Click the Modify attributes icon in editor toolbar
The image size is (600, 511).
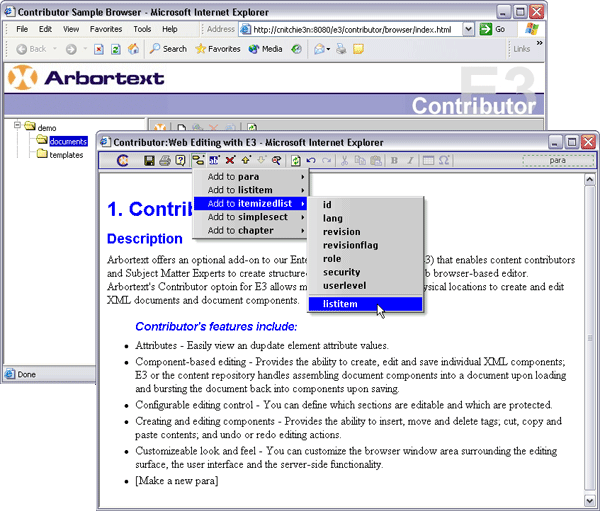point(214,160)
